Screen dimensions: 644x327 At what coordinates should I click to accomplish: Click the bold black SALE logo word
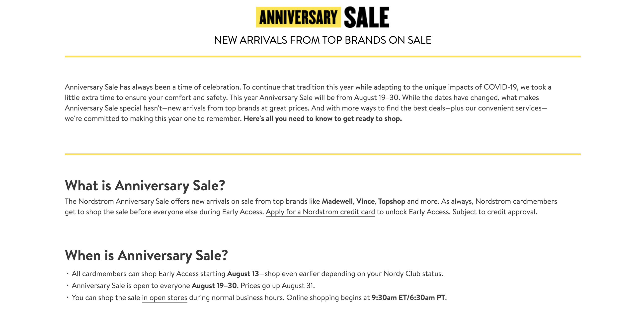(x=367, y=17)
